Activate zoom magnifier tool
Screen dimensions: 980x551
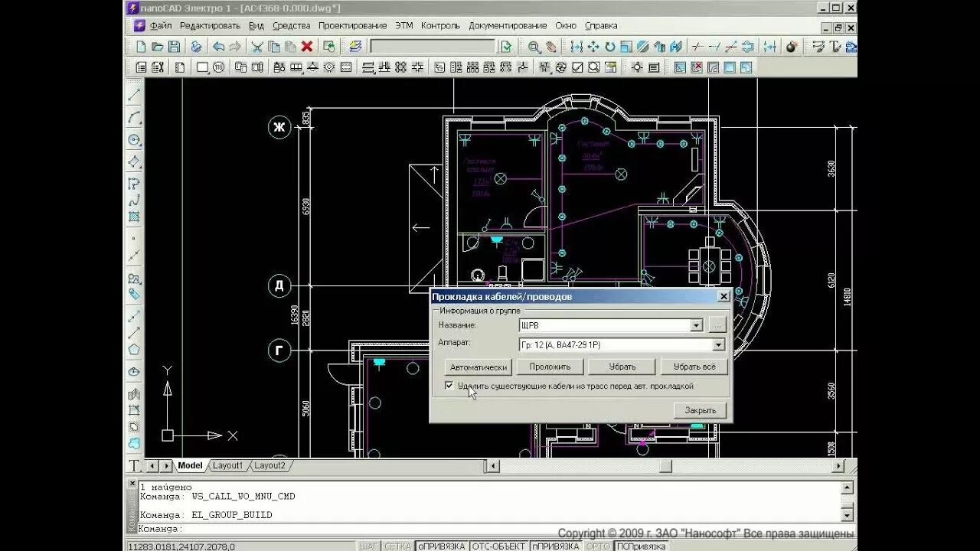coord(534,47)
